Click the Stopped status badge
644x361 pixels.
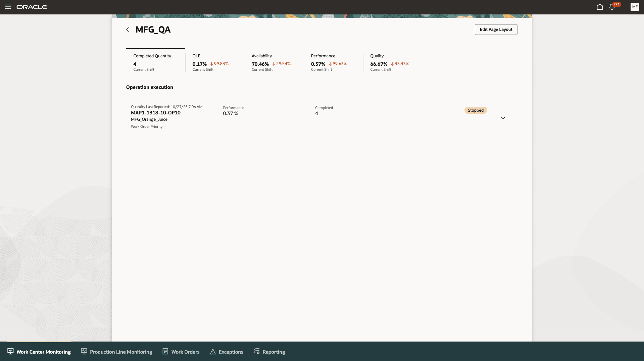(476, 110)
